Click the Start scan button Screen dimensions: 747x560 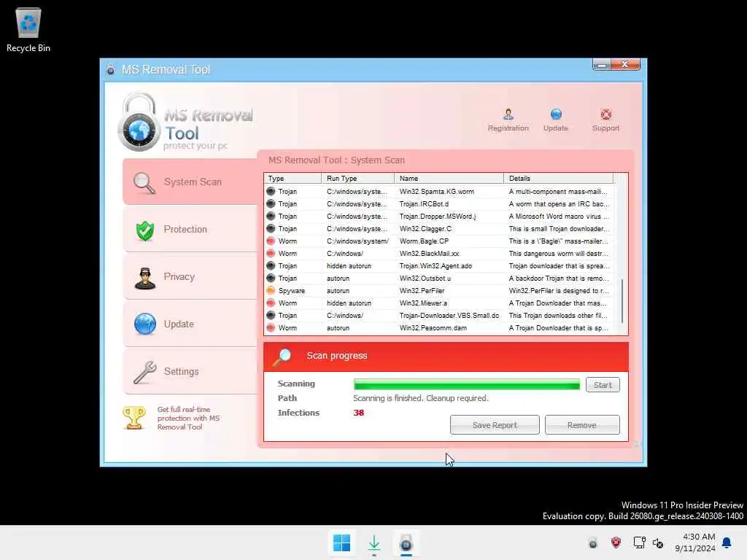(x=603, y=385)
